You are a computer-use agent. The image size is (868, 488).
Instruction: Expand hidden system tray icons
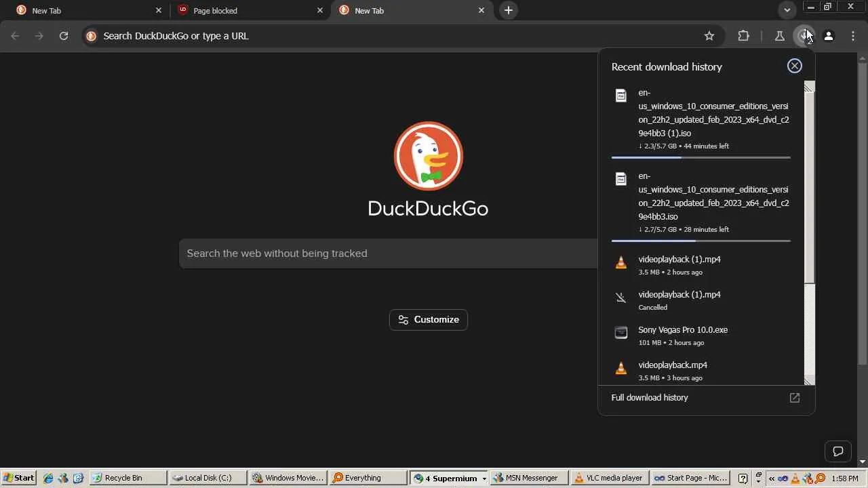coord(772,478)
